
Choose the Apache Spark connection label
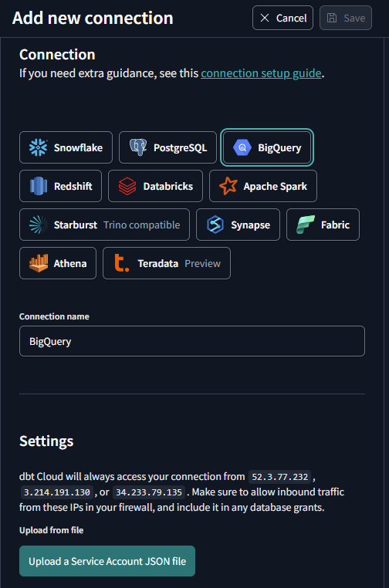click(x=276, y=187)
